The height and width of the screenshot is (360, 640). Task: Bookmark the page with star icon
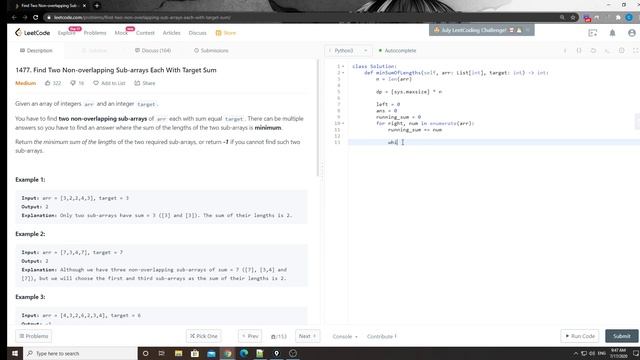click(x=573, y=18)
